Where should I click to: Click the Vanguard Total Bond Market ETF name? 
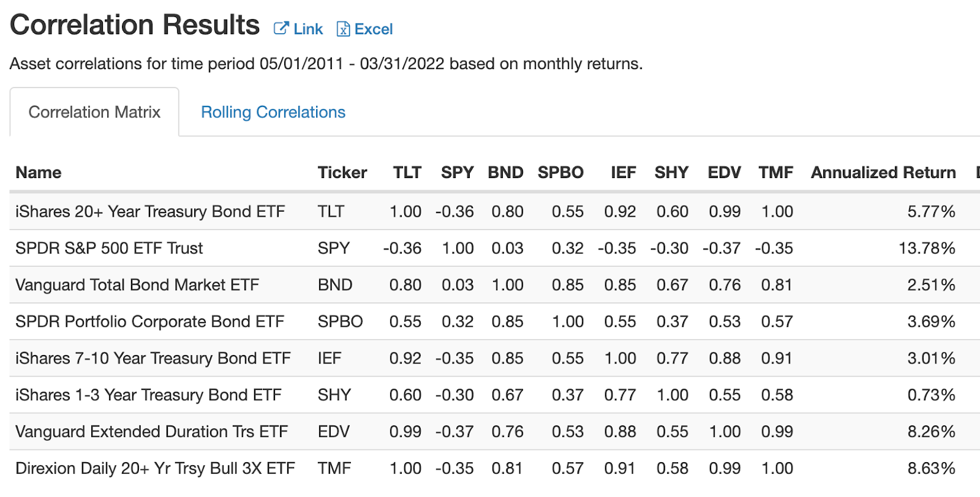point(137,285)
